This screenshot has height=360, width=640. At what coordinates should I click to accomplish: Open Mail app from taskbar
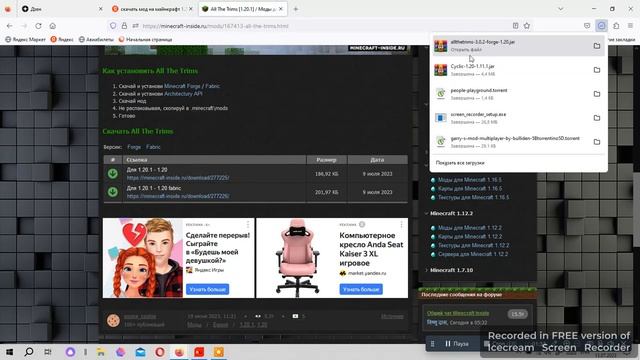click(140, 352)
